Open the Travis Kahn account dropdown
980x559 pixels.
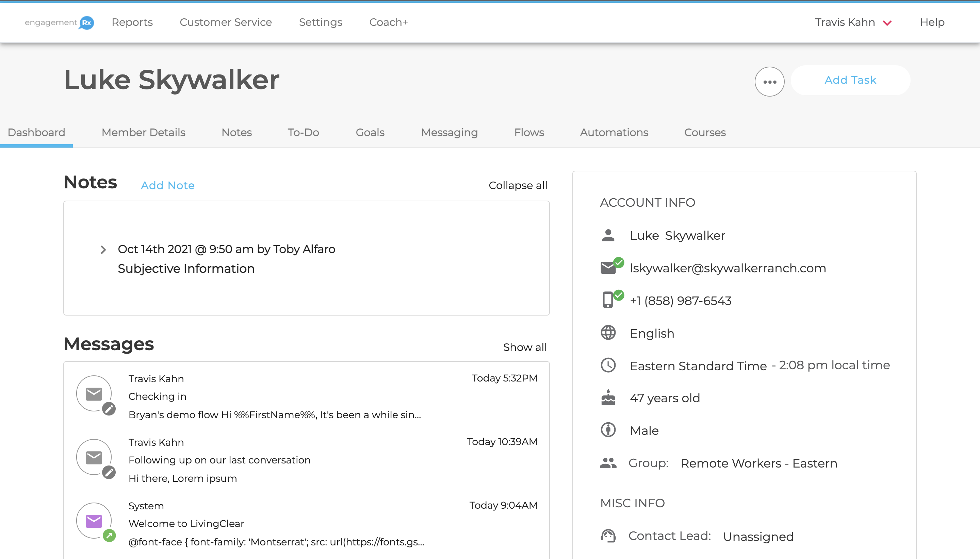click(x=855, y=22)
